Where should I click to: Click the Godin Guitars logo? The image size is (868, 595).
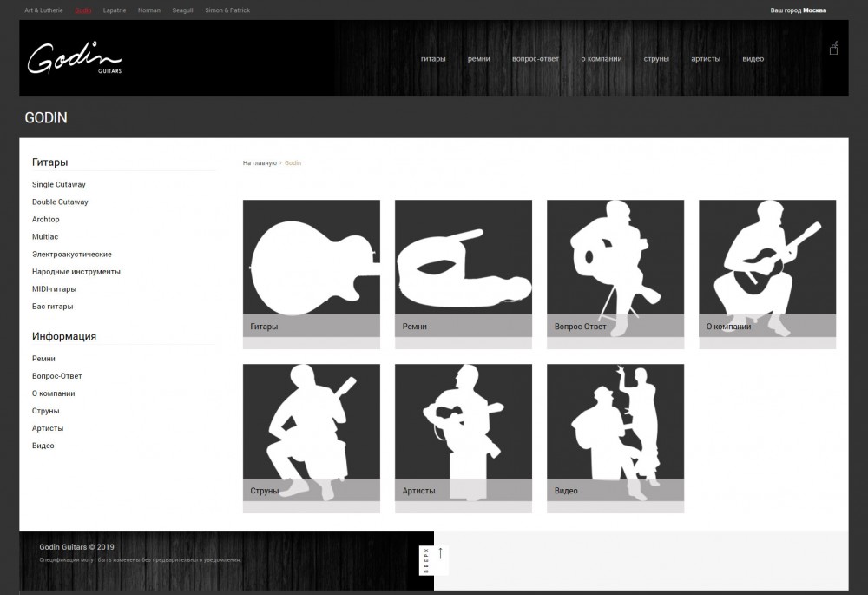point(74,58)
